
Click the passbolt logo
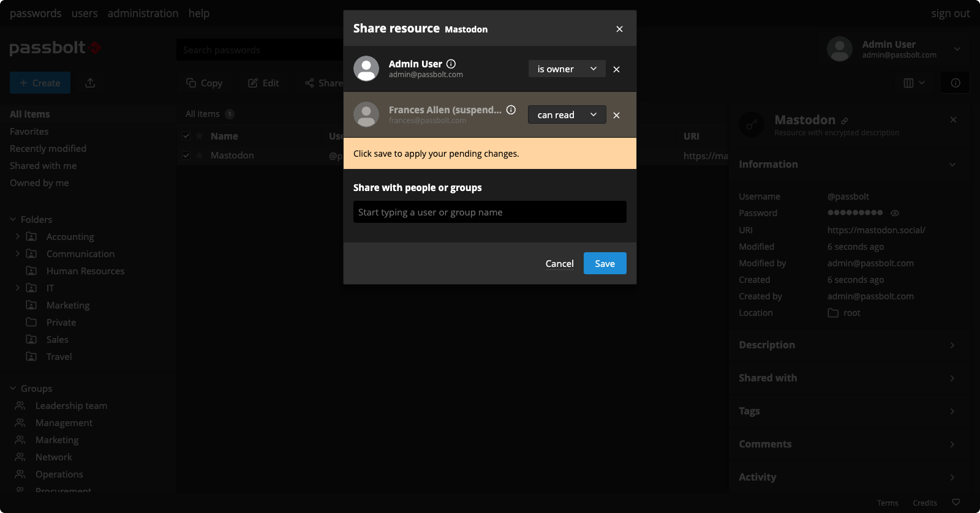pyautogui.click(x=55, y=48)
